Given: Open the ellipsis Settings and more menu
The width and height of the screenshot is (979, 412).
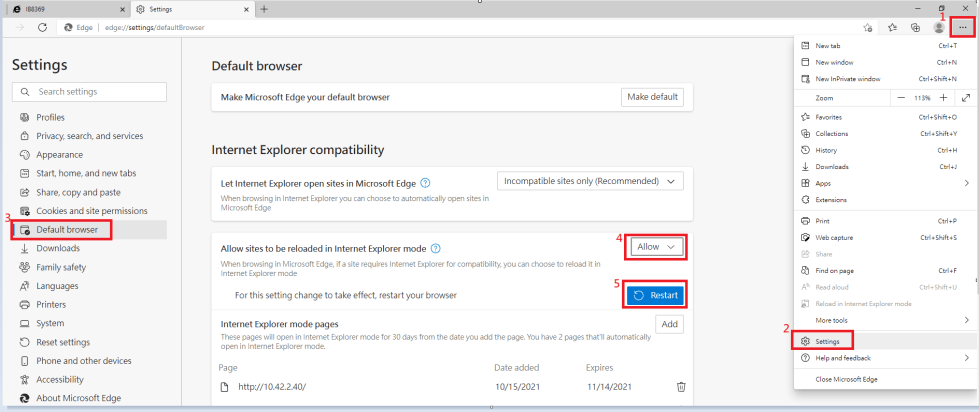Looking at the screenshot, I should point(961,27).
